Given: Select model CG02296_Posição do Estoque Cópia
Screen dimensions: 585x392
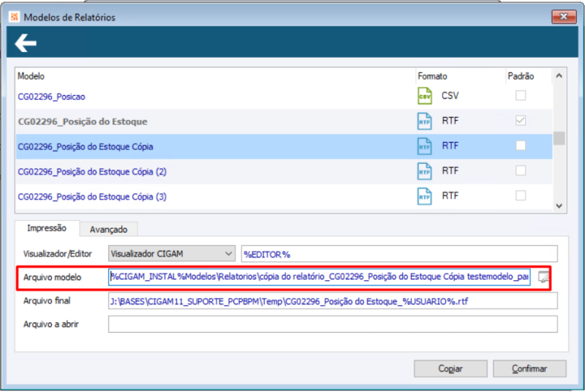Looking at the screenshot, I should click(86, 146).
